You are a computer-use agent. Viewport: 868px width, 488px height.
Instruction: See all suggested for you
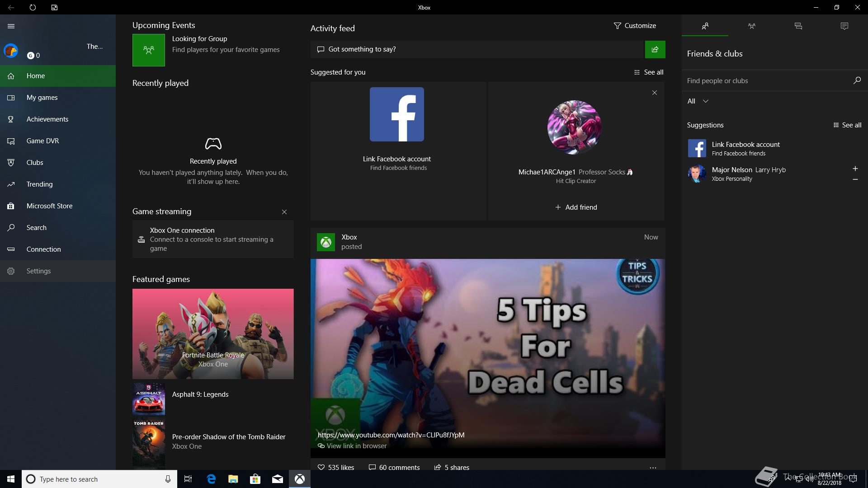tap(649, 72)
